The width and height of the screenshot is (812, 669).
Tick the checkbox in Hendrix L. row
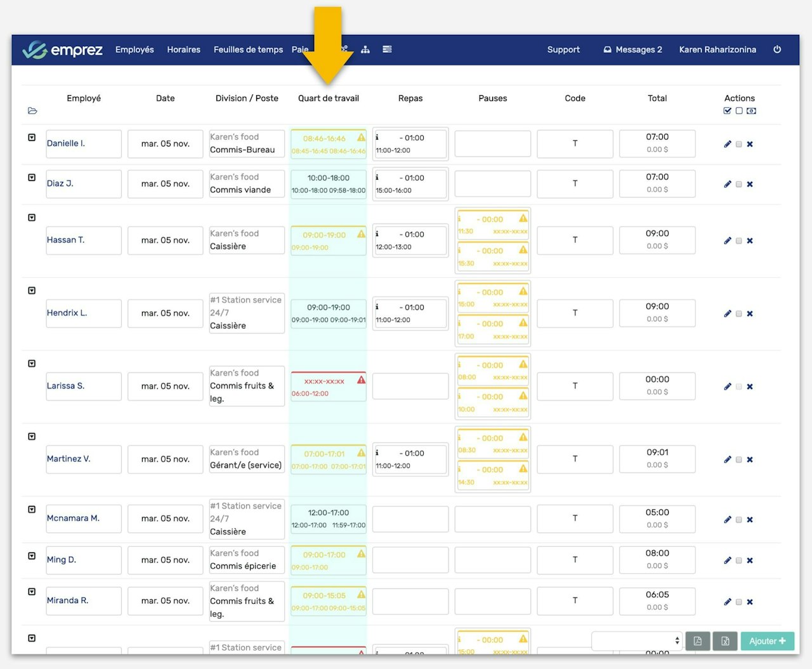pos(738,314)
